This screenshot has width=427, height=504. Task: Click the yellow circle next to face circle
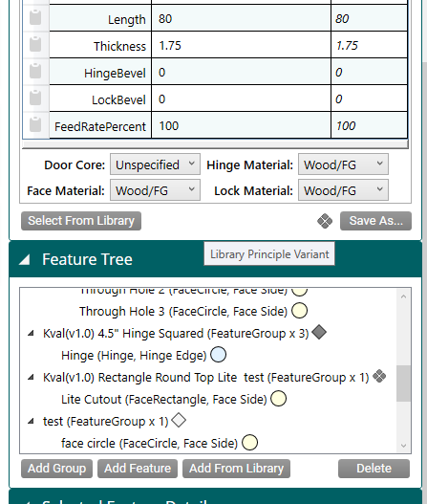249,443
